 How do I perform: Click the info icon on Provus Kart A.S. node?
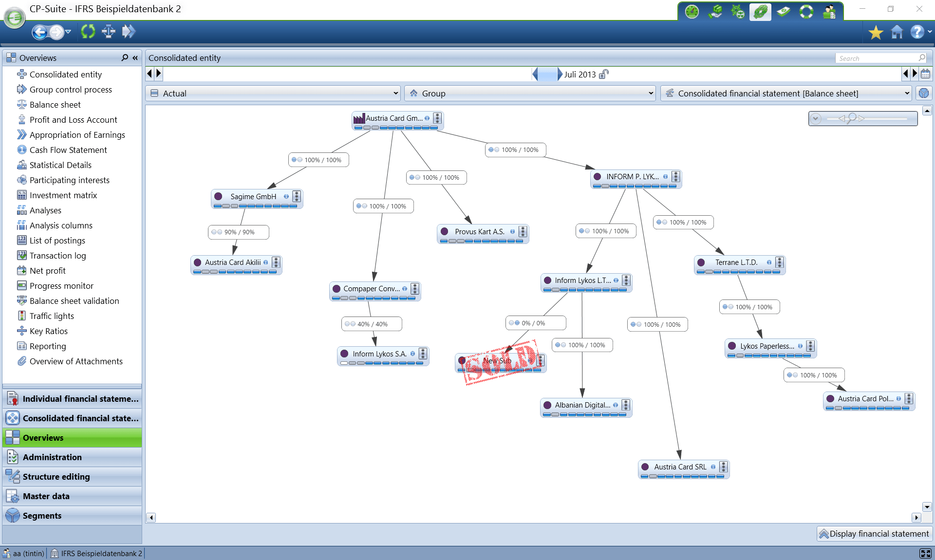(512, 232)
